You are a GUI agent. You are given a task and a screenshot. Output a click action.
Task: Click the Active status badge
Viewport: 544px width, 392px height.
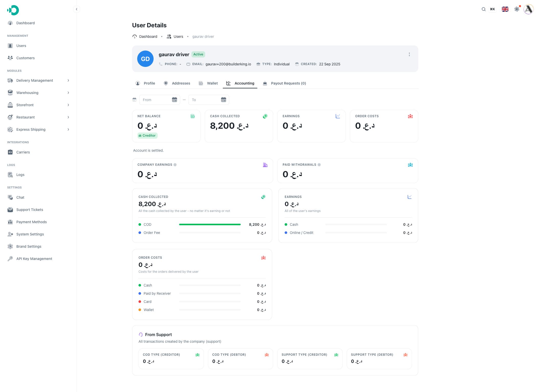click(x=198, y=54)
